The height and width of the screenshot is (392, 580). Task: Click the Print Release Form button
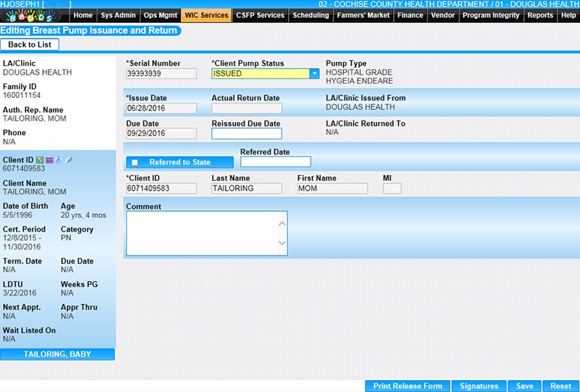407,386
